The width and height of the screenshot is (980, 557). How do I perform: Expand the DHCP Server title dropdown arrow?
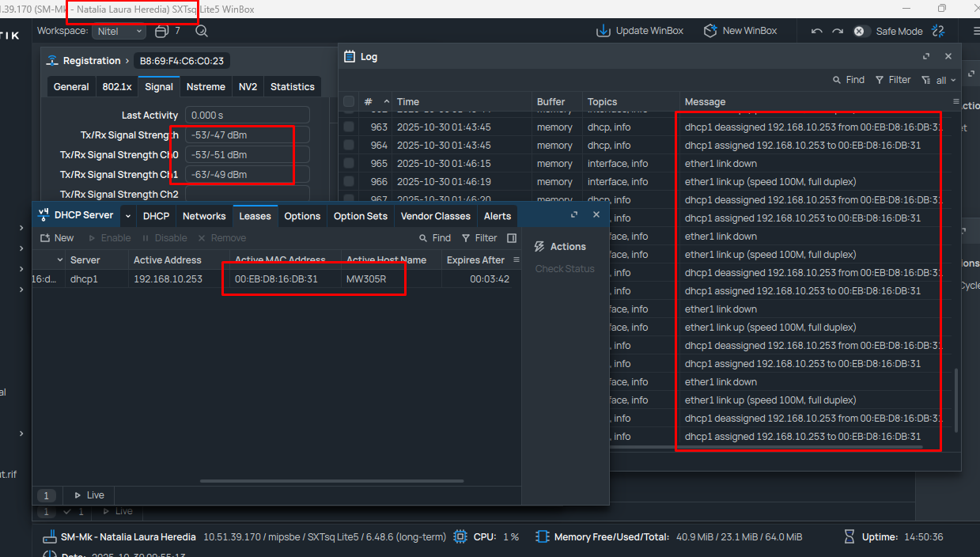[x=128, y=216]
